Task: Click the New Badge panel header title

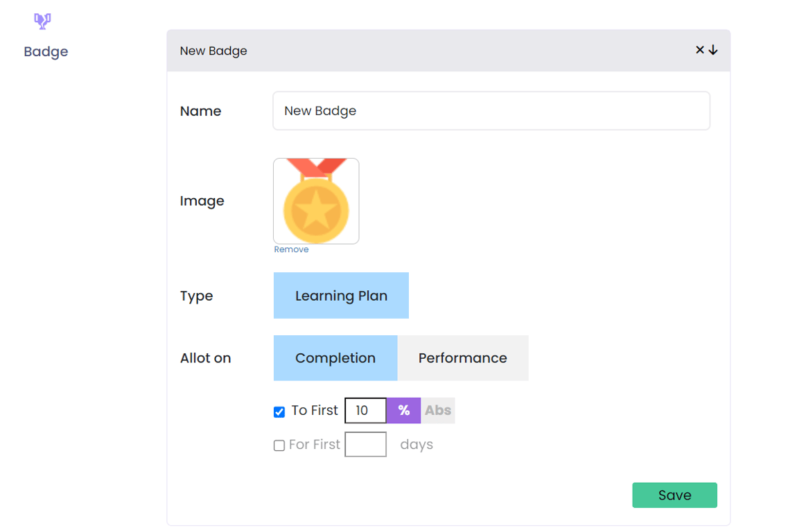Action: (x=213, y=51)
